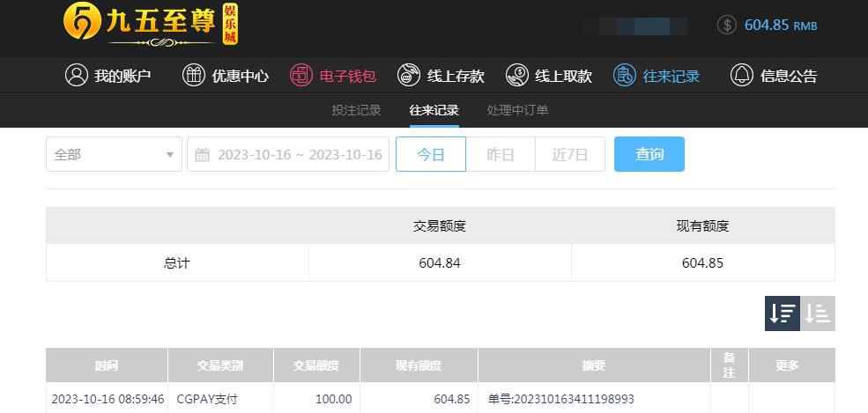Open 电子钱包 wallet icon

click(301, 75)
